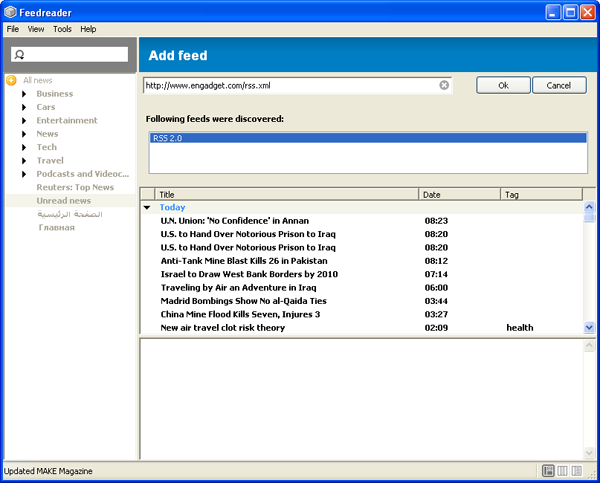Expand the Business feed folder
This screenshot has width=600, height=483.
(x=25, y=94)
